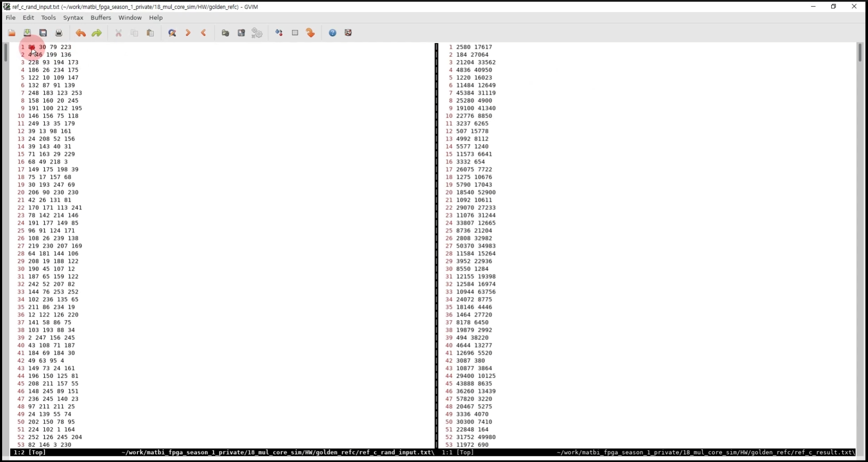Open the Window menu
868x462 pixels.
pyautogui.click(x=130, y=18)
